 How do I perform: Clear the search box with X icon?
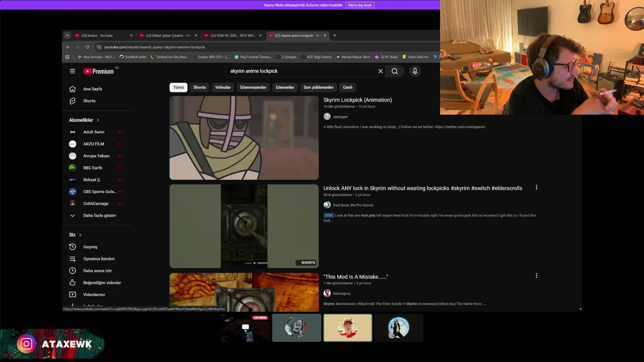click(x=380, y=71)
